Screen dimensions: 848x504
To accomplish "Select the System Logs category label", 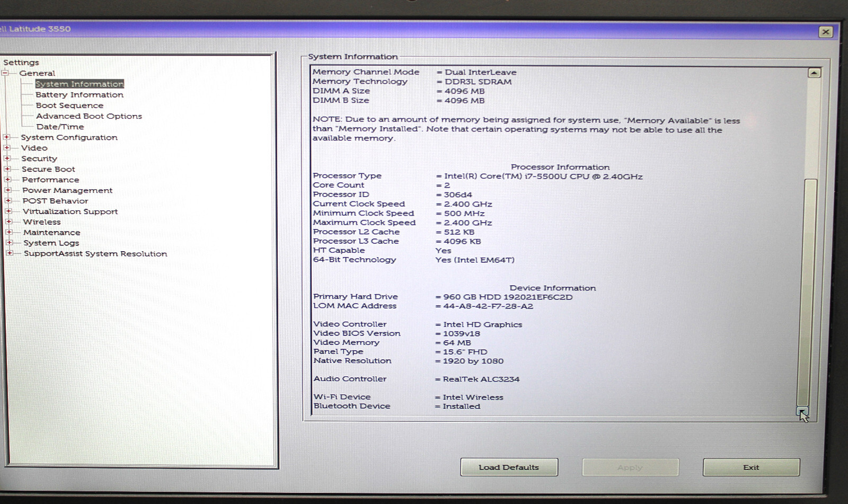I will pos(51,243).
